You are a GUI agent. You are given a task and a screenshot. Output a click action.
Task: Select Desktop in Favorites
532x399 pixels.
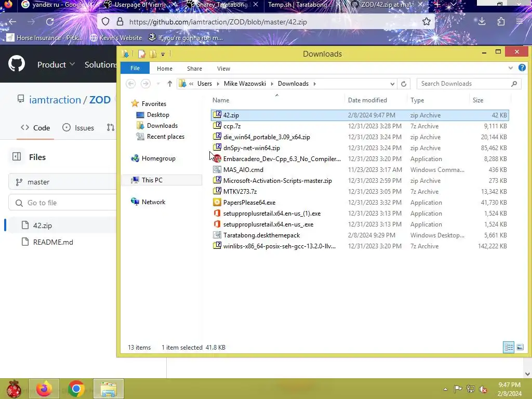pos(158,115)
